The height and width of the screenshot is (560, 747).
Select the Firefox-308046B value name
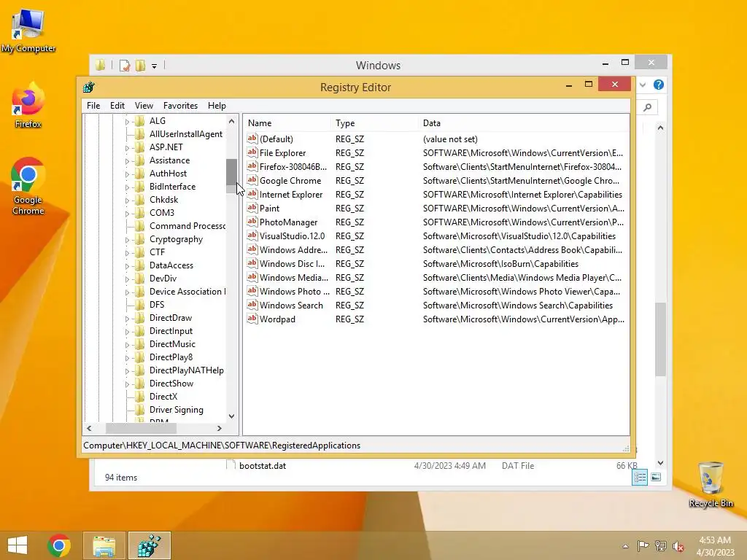click(293, 167)
